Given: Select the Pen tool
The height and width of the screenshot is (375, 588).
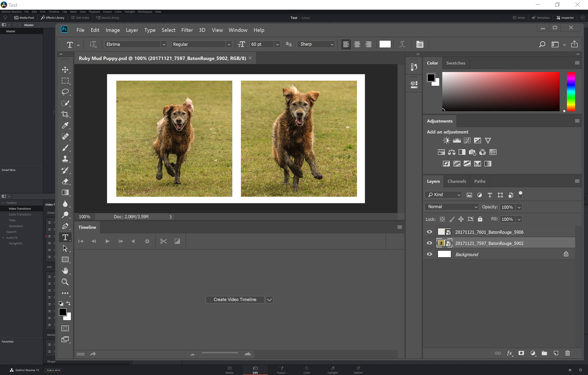Looking at the screenshot, I should tap(65, 226).
